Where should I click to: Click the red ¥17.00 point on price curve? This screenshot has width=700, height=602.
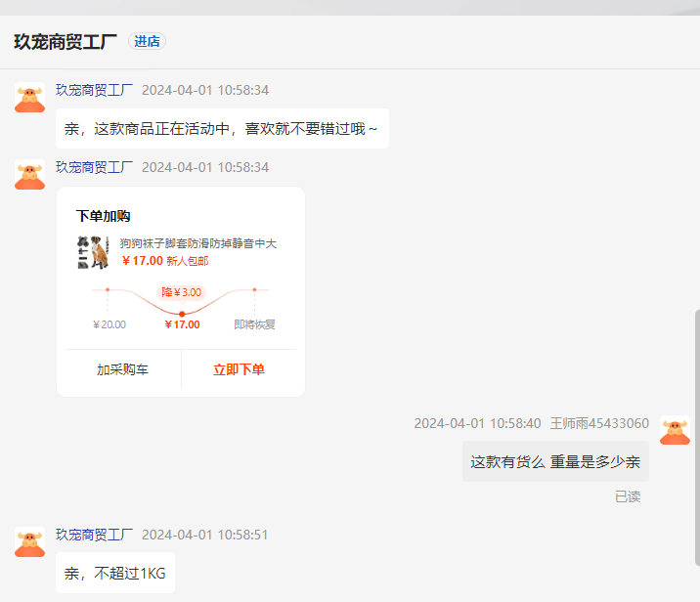click(182, 313)
